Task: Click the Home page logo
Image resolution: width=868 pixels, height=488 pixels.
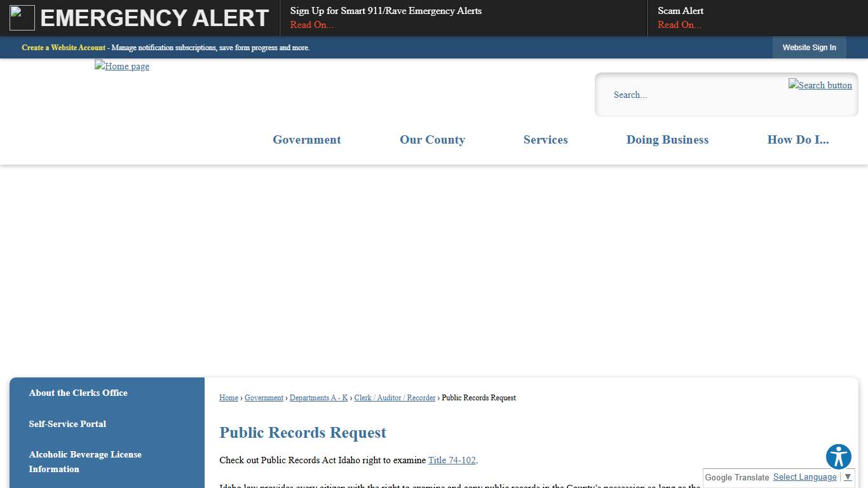Action: pyautogui.click(x=121, y=66)
